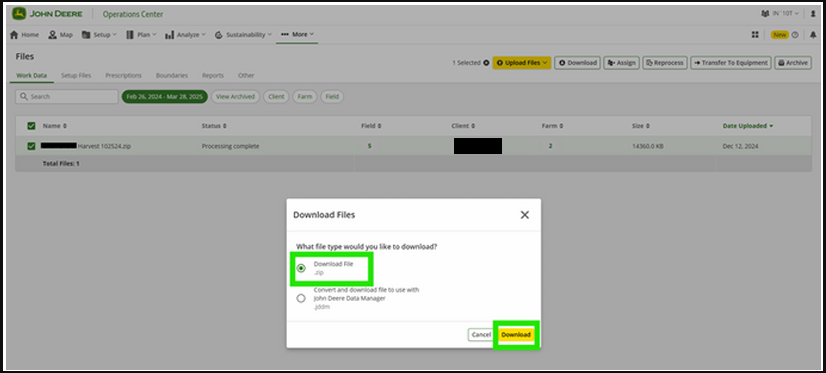Click the yellow Download button in dialog

(516, 335)
